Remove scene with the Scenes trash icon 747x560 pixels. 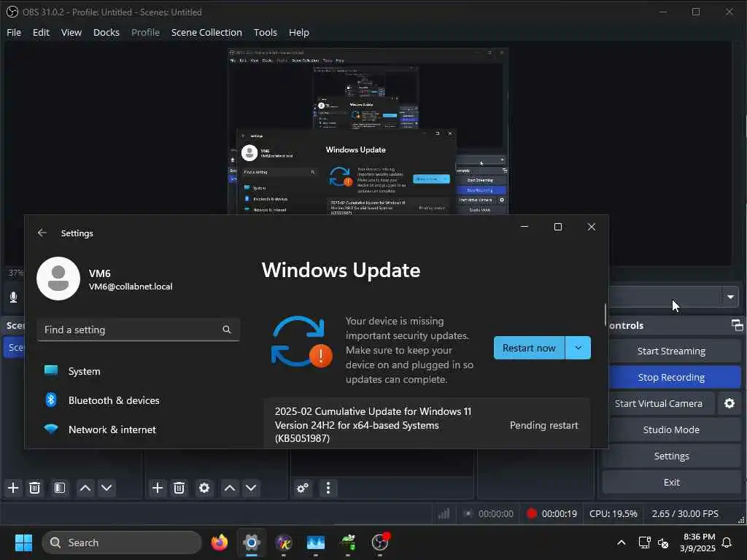pos(34,488)
